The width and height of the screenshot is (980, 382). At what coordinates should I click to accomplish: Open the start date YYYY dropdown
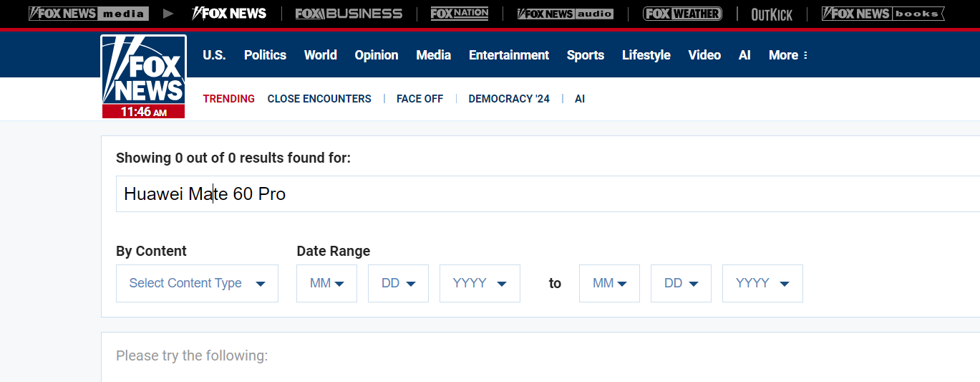coord(480,283)
